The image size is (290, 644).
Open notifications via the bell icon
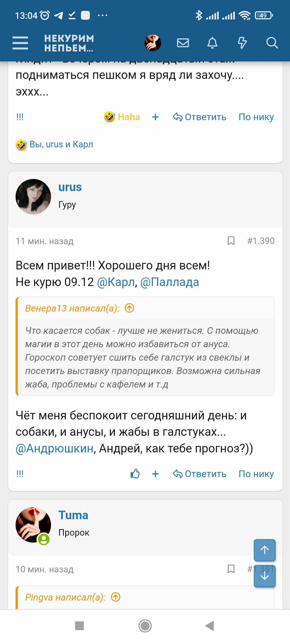click(x=212, y=42)
